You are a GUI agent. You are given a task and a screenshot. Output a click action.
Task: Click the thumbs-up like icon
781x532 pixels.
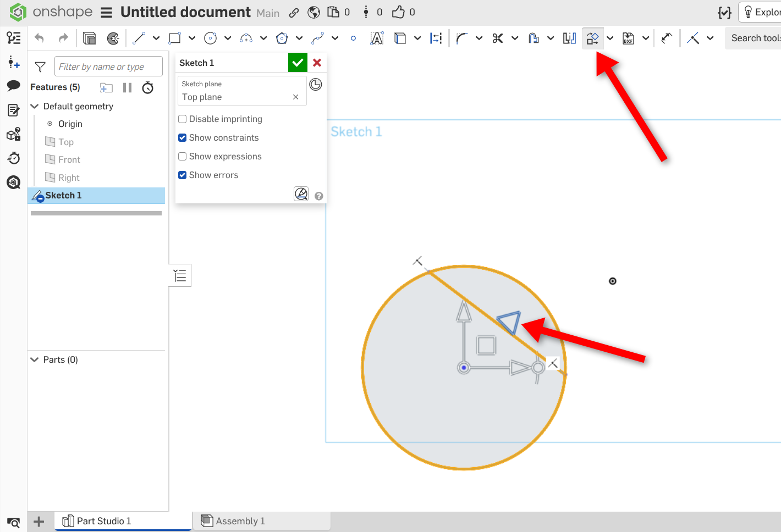click(x=398, y=12)
